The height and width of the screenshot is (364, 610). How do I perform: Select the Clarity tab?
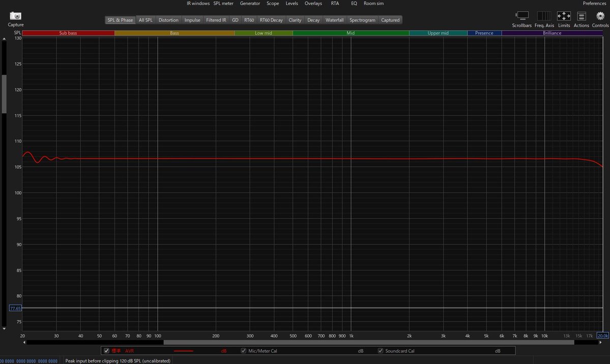[295, 20]
